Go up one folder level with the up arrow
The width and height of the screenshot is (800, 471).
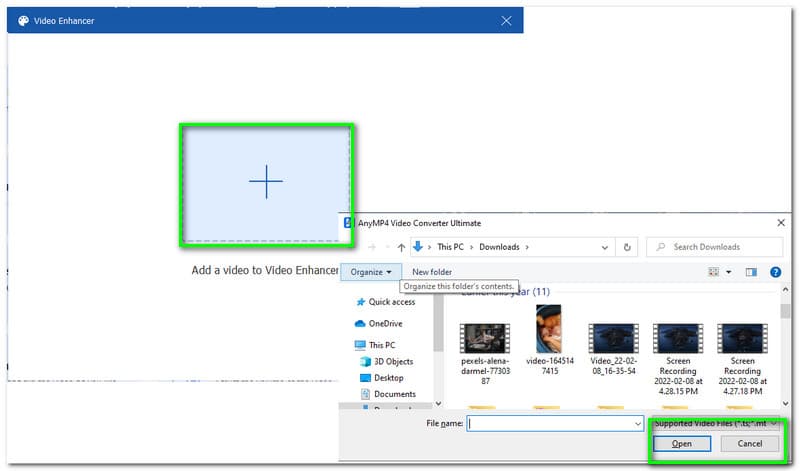tap(401, 247)
